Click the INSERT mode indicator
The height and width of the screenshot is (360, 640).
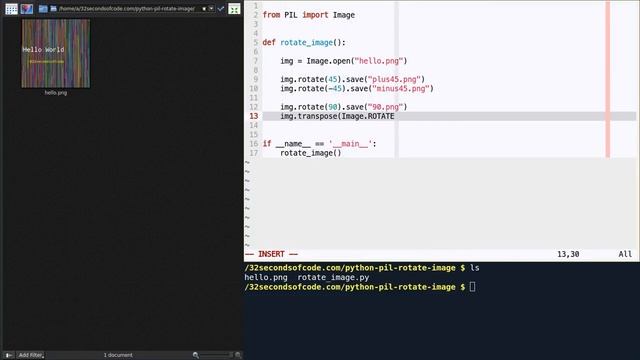[271, 254]
